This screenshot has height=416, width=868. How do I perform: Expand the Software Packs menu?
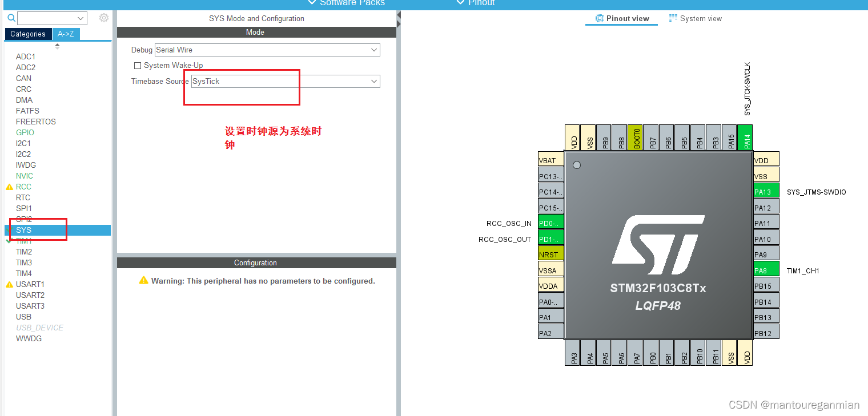pos(346,3)
